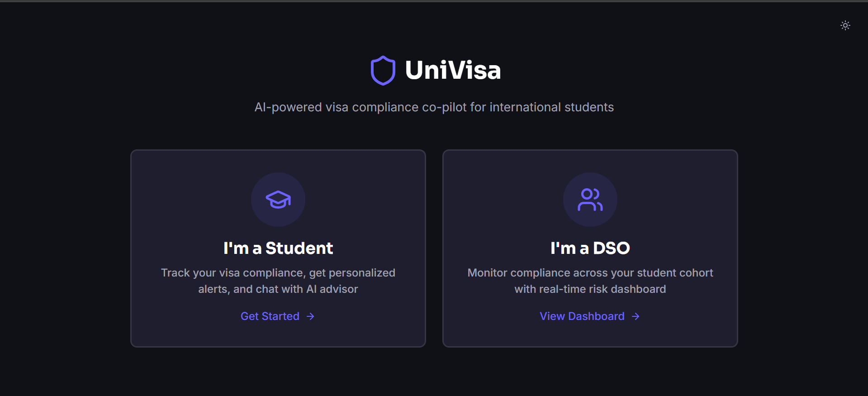Click the DSO card description text
The height and width of the screenshot is (396, 868).
[x=590, y=281]
